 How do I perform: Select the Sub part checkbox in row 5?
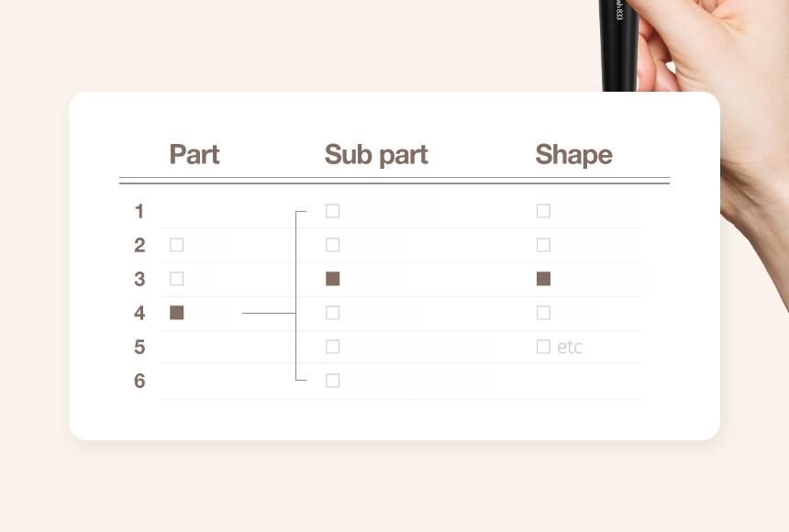(333, 347)
